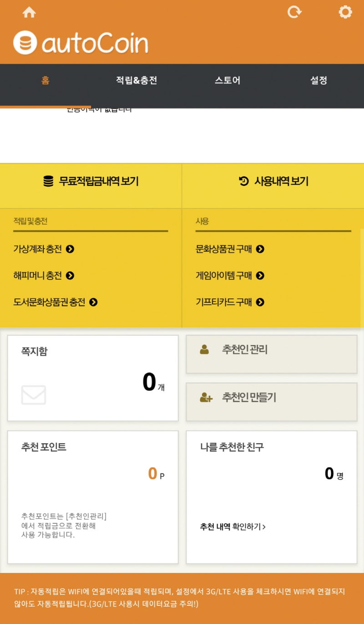Select the 설정 tab

point(318,80)
